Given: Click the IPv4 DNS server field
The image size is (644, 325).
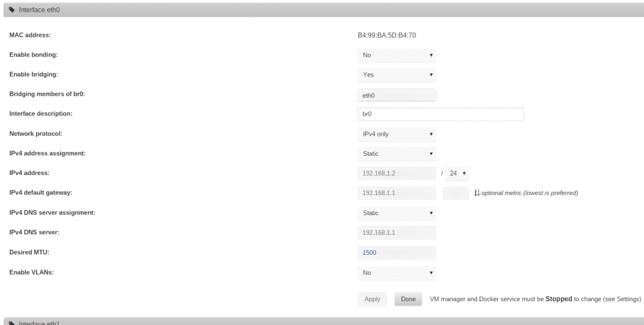Looking at the screenshot, I should 397,233.
